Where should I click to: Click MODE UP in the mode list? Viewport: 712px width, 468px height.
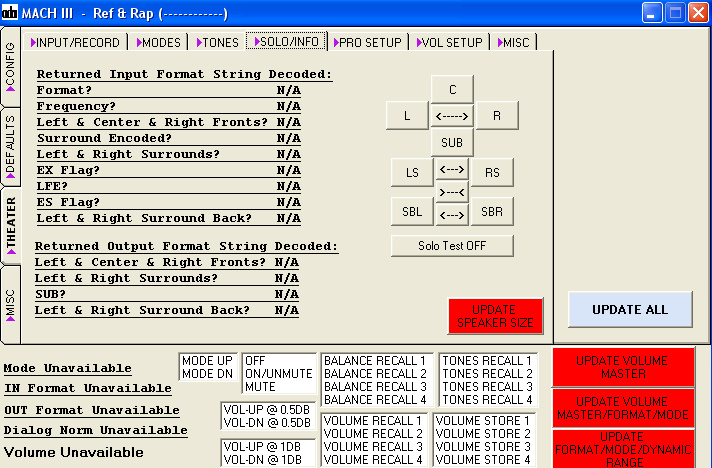[208, 360]
